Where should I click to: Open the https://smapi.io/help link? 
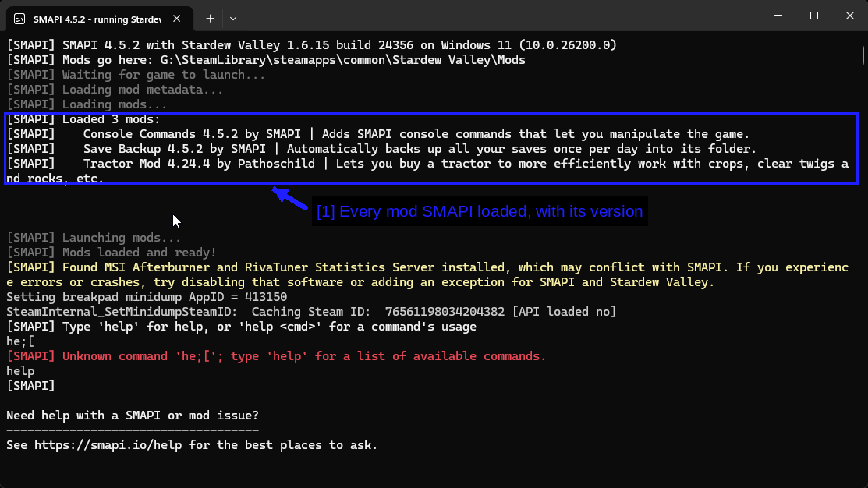point(108,445)
